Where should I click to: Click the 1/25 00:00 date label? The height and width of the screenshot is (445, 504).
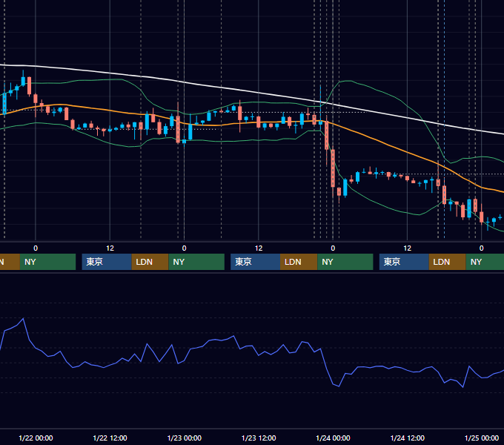(x=482, y=438)
